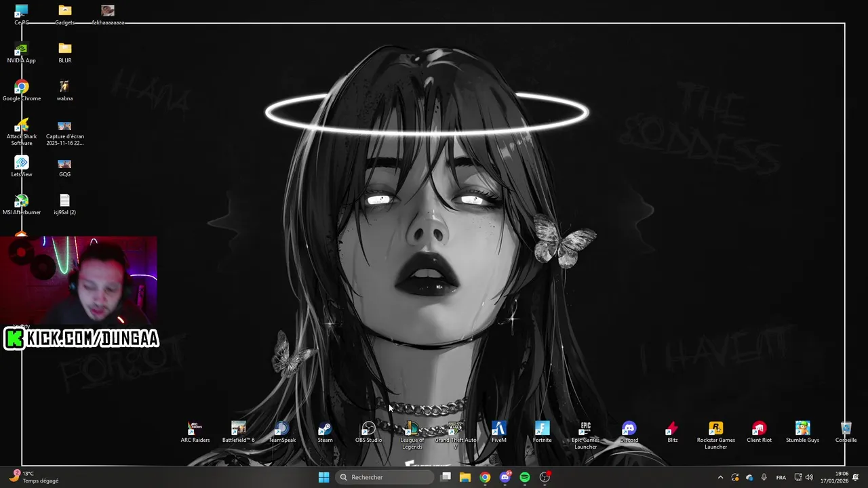Screen dimensions: 868x488
Task: Select the Discord desktop shortcut
Action: pyautogui.click(x=629, y=432)
